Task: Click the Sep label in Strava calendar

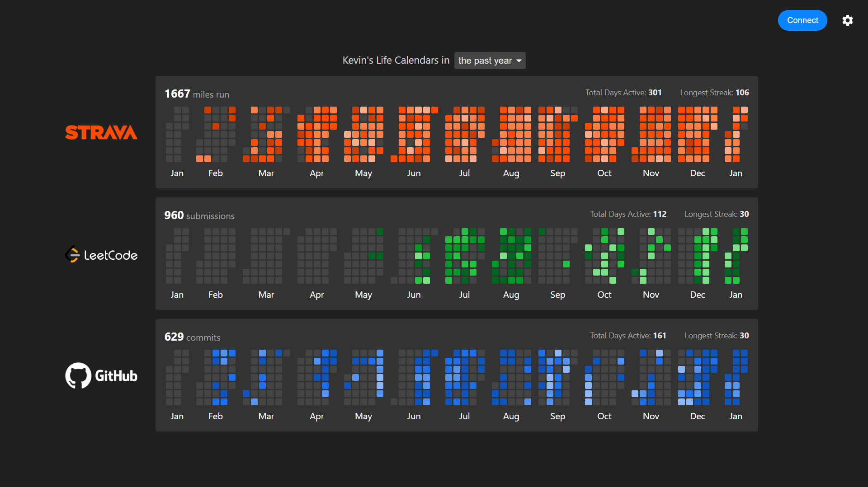Action: (557, 173)
